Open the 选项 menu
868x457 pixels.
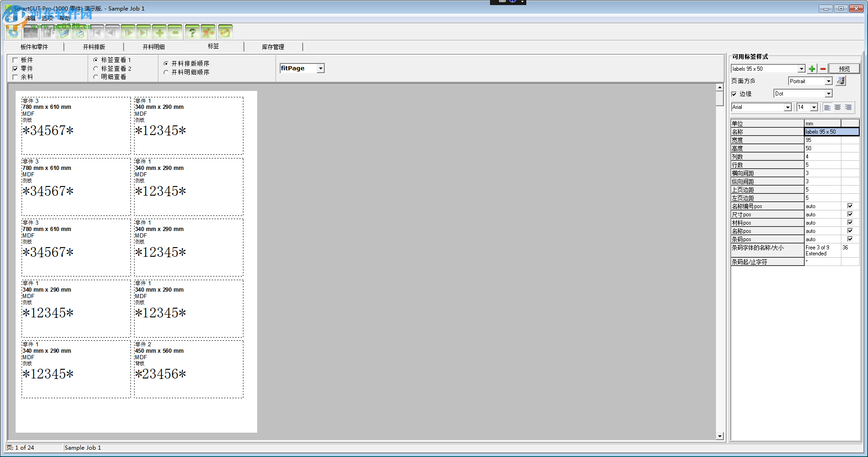click(47, 18)
